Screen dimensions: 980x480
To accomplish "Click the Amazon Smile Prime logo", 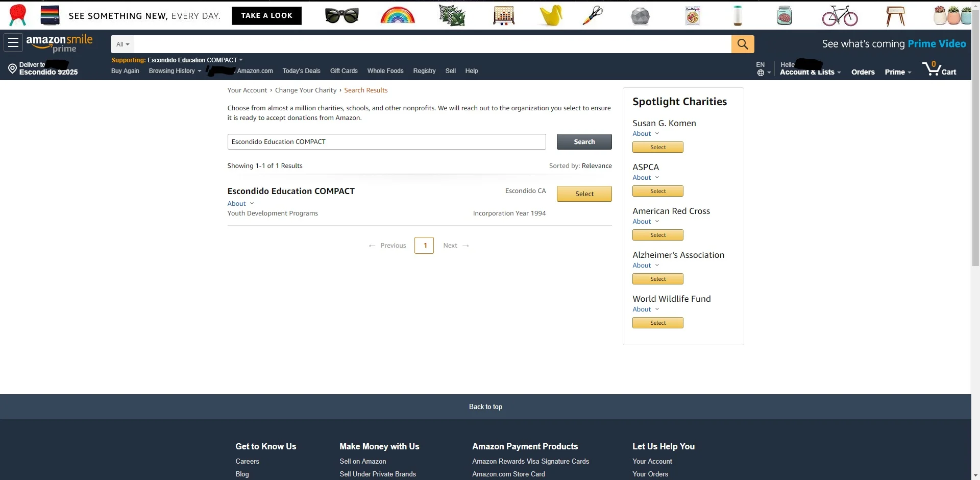I will click(x=59, y=43).
